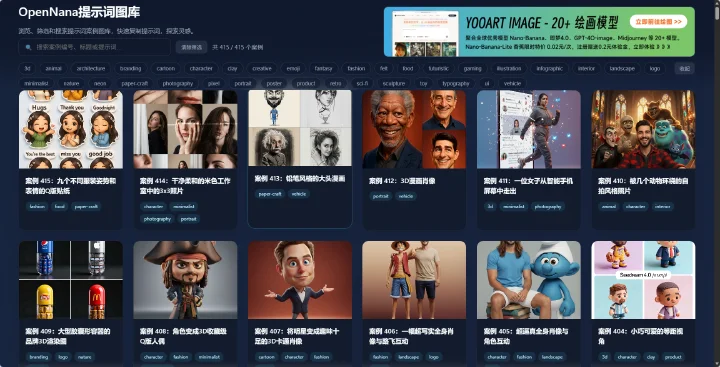Viewport: 720px width, 367px height.
Task: Choose the fashion tag in the top filter bar
Action: [x=356, y=68]
